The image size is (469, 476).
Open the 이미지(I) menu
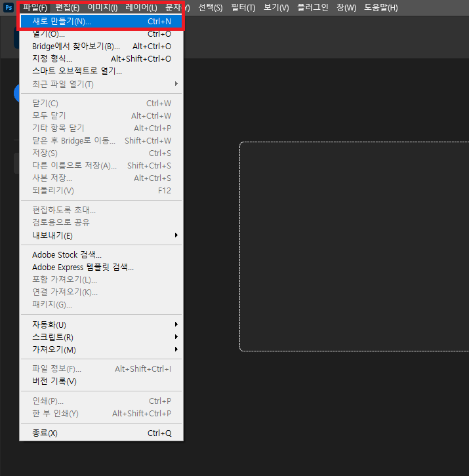click(102, 8)
